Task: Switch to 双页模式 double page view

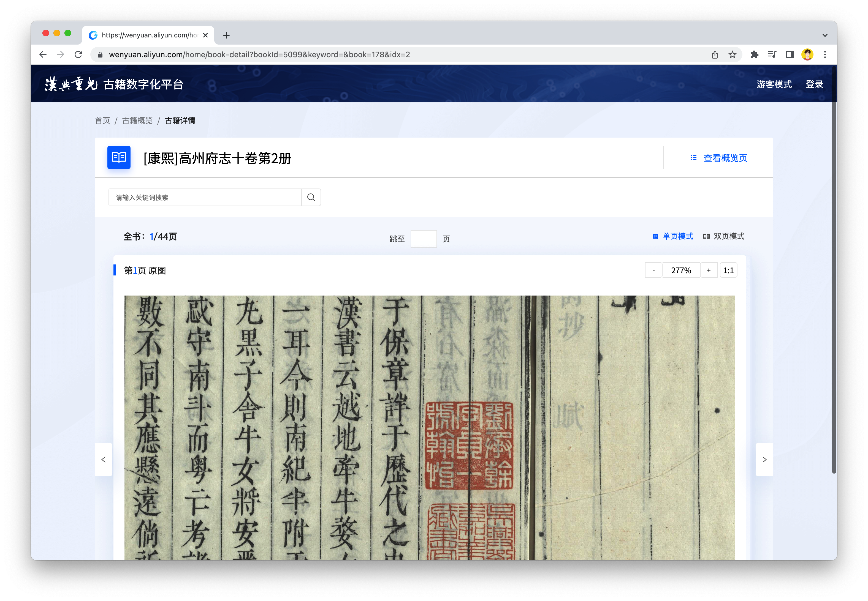Action: click(724, 236)
